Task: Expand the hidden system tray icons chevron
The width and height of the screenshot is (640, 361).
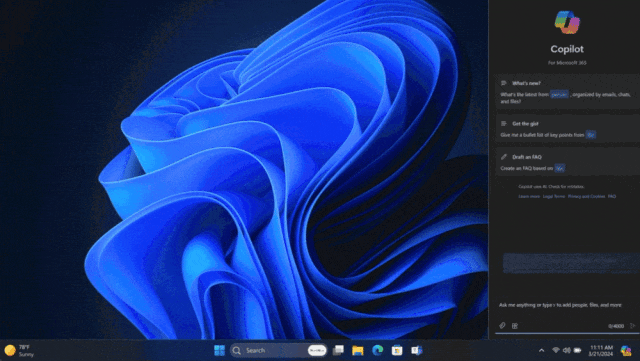Action: [542, 350]
